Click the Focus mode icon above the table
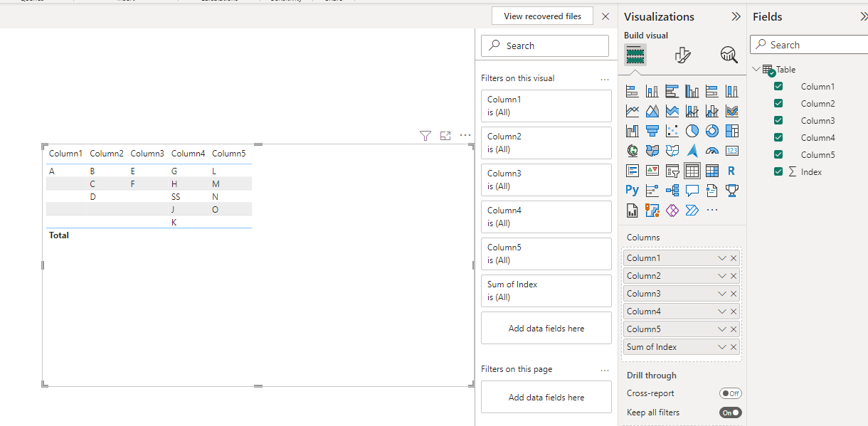The width and height of the screenshot is (868, 426). pyautogui.click(x=445, y=136)
